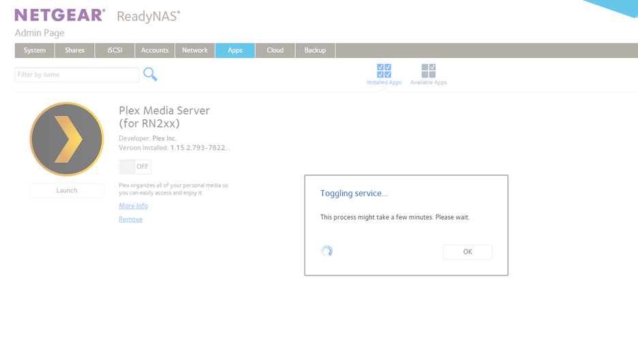The image size is (638, 364).
Task: Click the magnifying glass search icon
Action: pyautogui.click(x=150, y=74)
